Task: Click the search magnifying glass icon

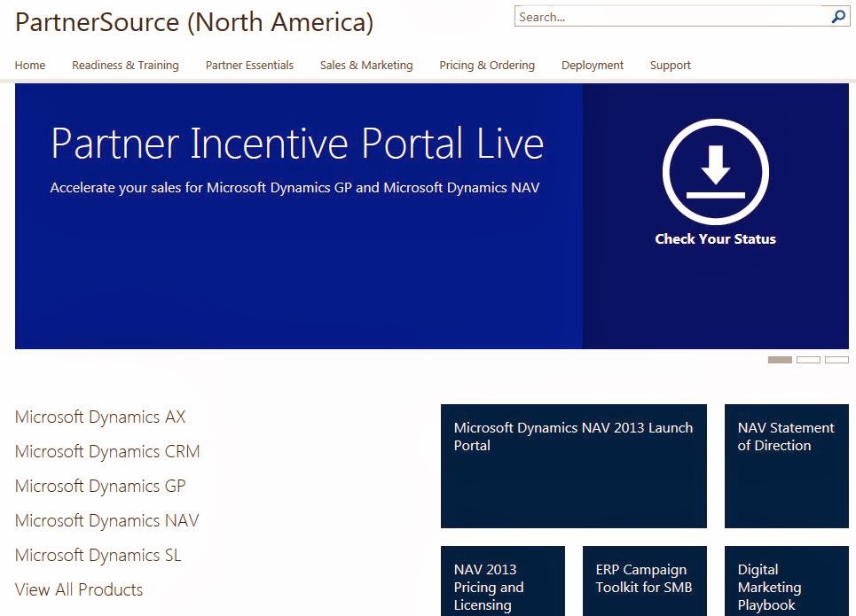Action: pos(837,16)
